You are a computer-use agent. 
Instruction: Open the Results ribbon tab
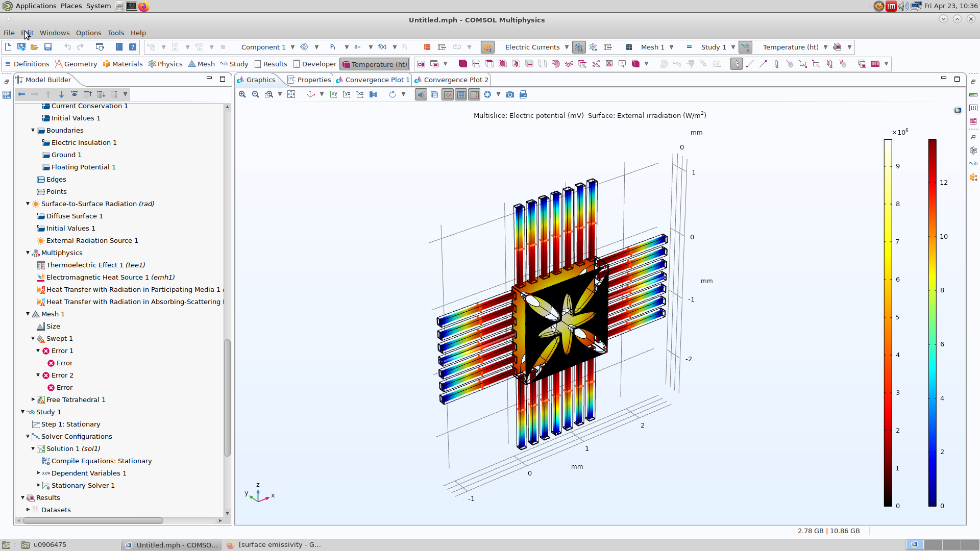(x=271, y=64)
